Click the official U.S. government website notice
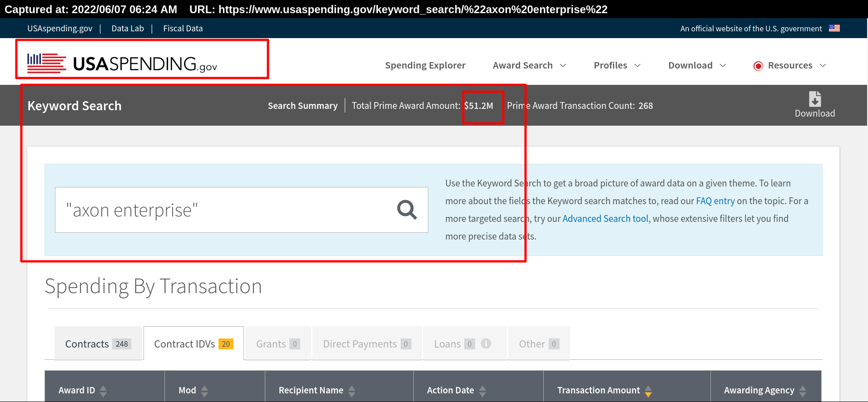The width and height of the screenshot is (868, 402). [751, 29]
